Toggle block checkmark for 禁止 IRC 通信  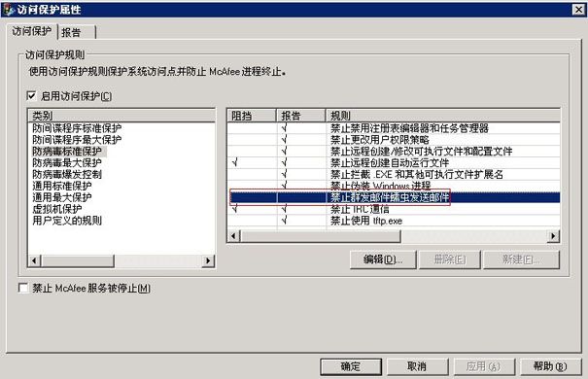pos(235,209)
